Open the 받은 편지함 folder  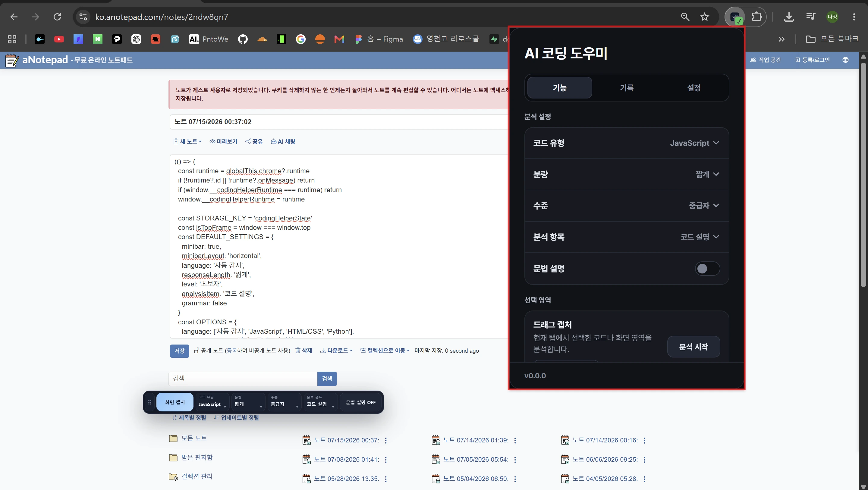(x=190, y=457)
